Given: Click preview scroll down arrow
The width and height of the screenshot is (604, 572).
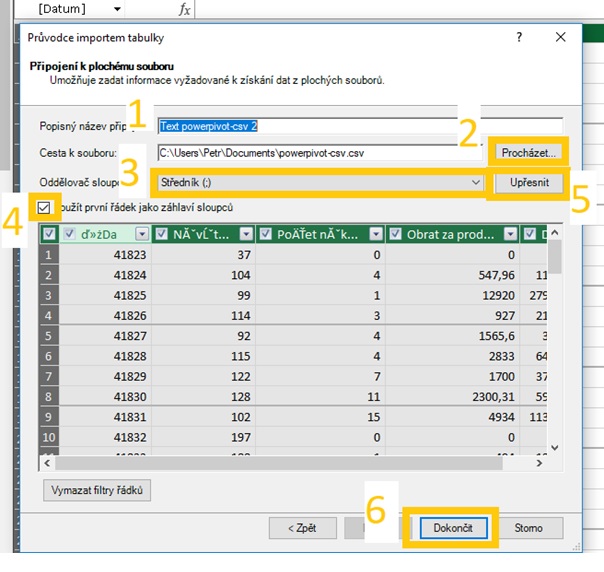Looking at the screenshot, I should 555,448.
